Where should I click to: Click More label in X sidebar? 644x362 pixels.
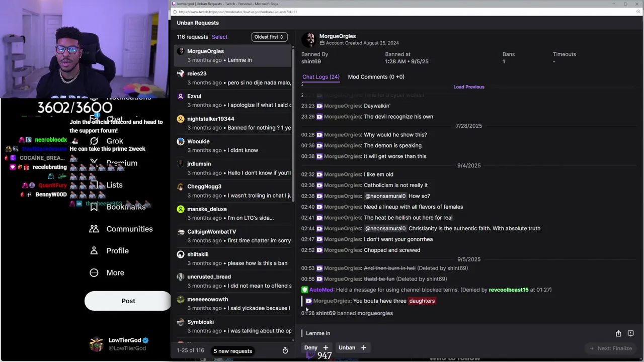point(115,273)
